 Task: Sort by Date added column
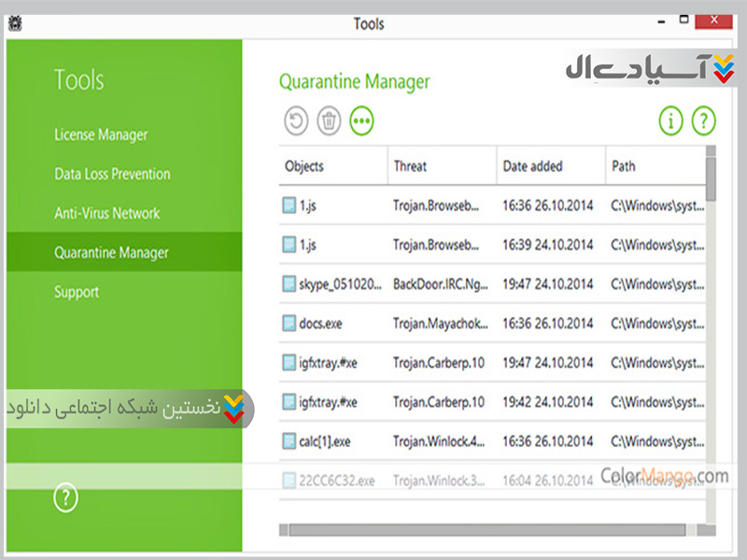(532, 166)
